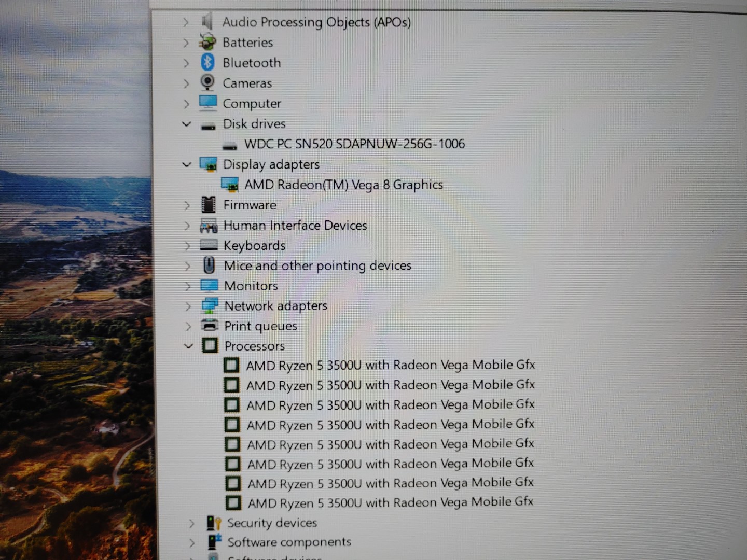
Task: Click the Cameras webcam icon
Action: pos(208,82)
